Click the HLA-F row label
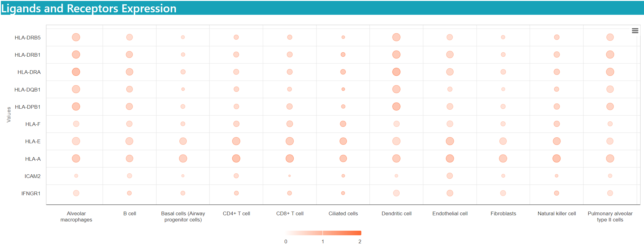 [33, 124]
